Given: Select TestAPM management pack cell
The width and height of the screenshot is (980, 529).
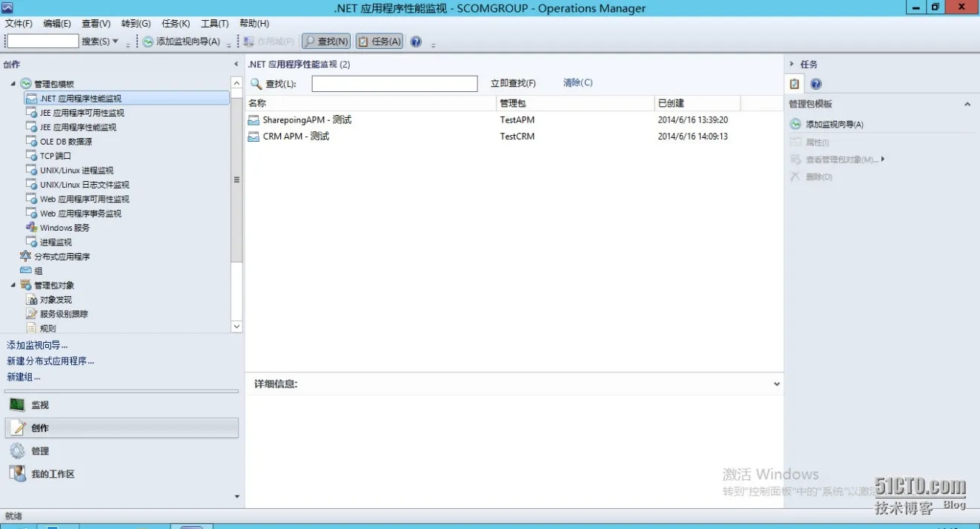Looking at the screenshot, I should [517, 120].
